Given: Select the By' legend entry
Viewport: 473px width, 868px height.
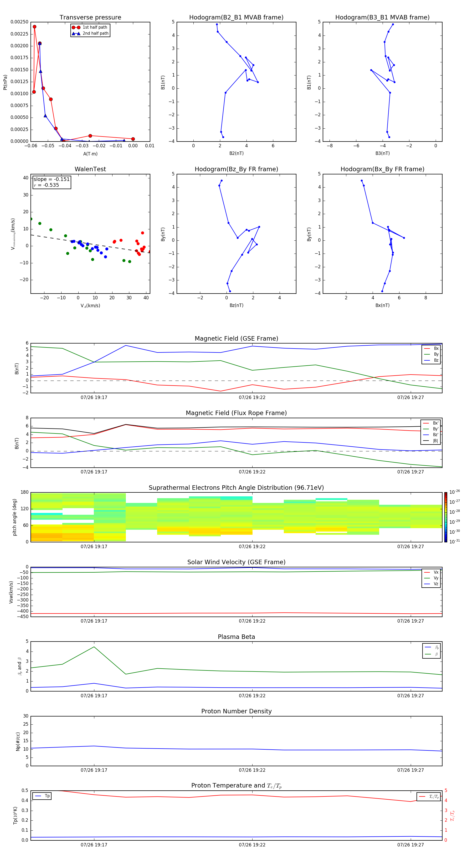Looking at the screenshot, I should [x=431, y=429].
